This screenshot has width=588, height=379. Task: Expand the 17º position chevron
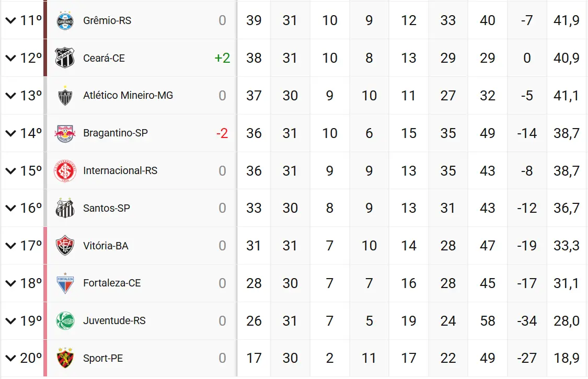click(10, 246)
